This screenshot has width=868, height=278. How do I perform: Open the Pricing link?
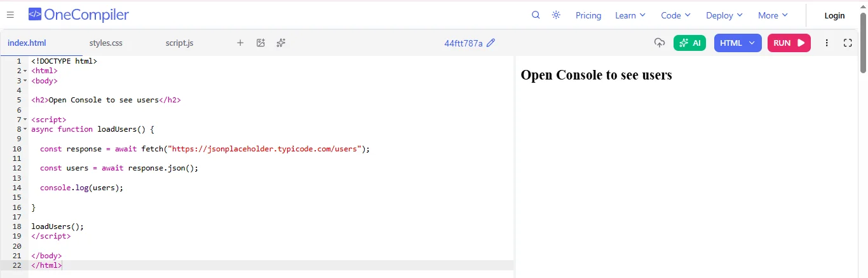click(x=588, y=15)
